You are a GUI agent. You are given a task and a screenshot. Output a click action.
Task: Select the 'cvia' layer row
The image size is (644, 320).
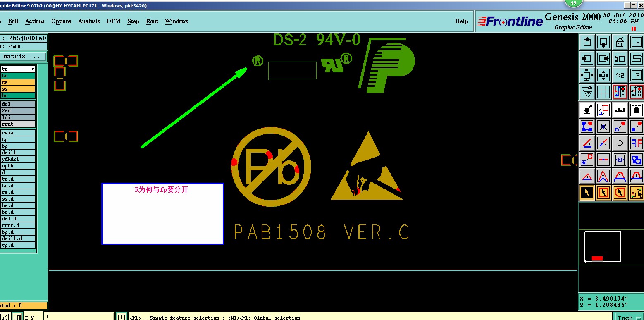(x=18, y=133)
